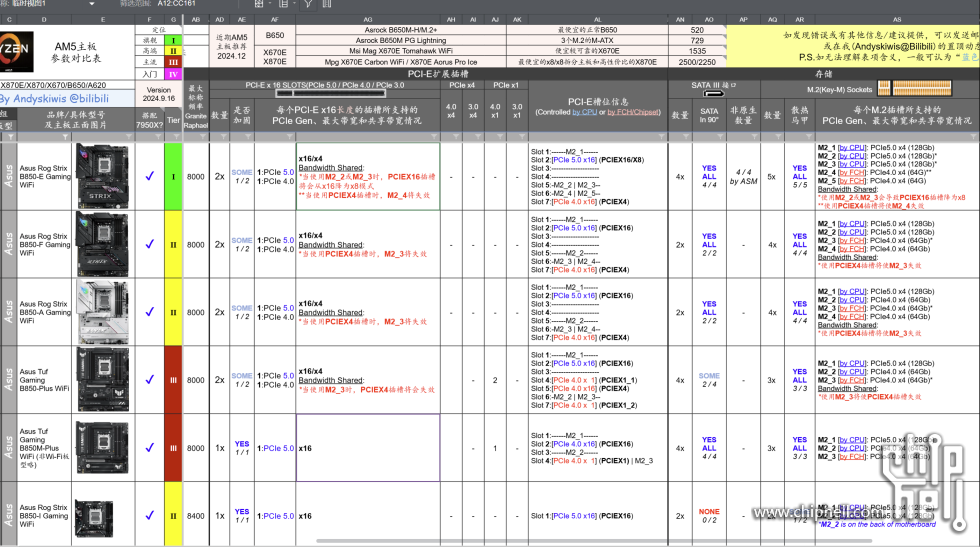This screenshot has height=547, width=980.
Task: Select the yellow Tier II legend swatch
Action: click(x=173, y=51)
